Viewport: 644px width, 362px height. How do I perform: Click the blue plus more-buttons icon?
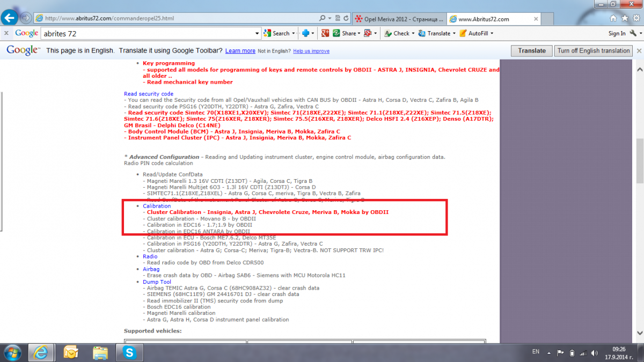[x=306, y=33]
